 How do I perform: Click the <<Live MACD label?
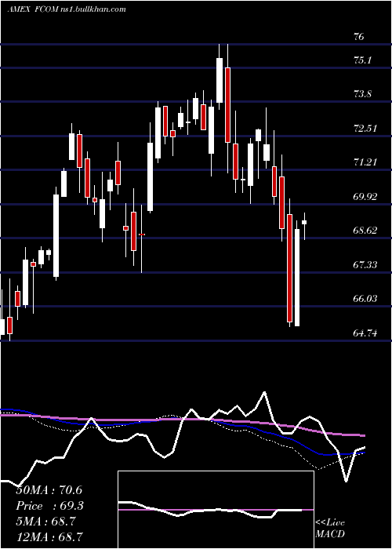[x=330, y=528]
